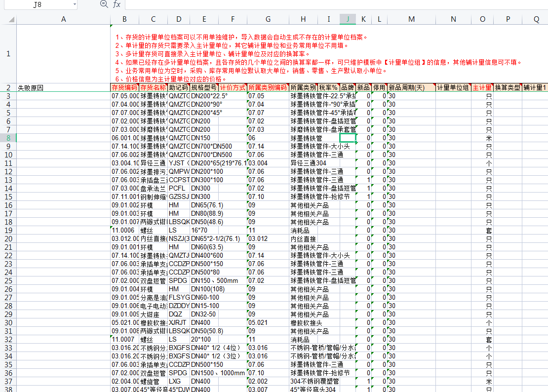This screenshot has width=548, height=392.
Task: Click the 计价方式 header cell
Action: coord(233,88)
